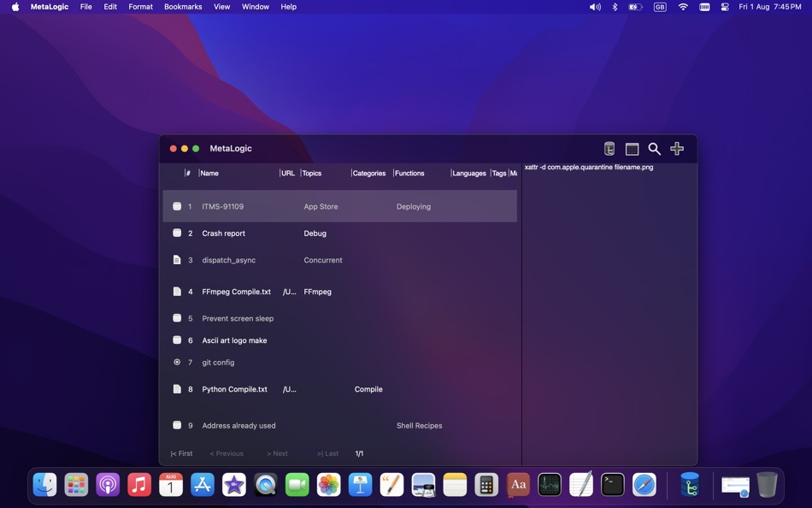
Task: Open Activity Monitor in the dock
Action: pos(550,485)
